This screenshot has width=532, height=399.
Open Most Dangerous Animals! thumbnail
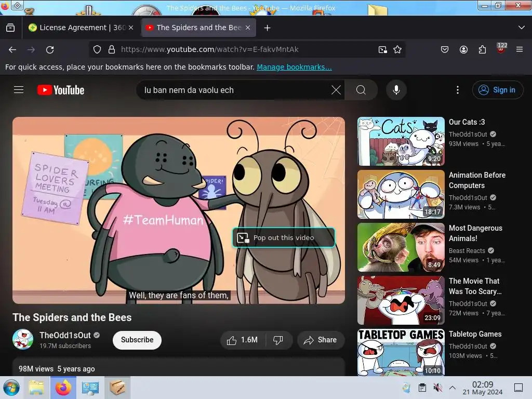(401, 247)
